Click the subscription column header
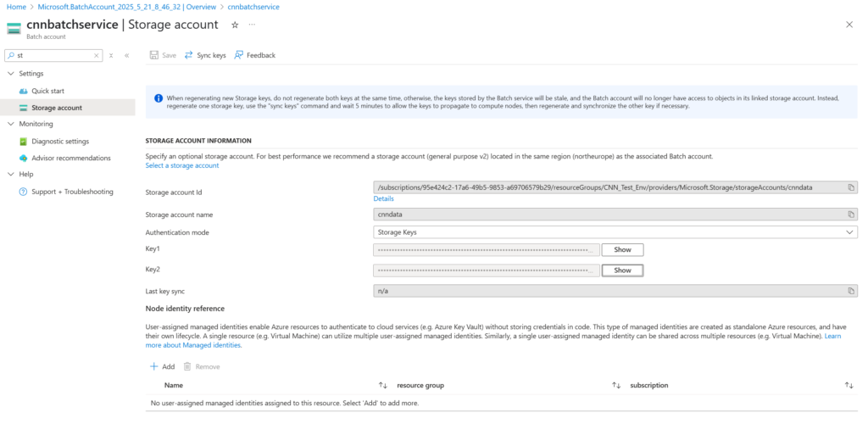 click(648, 385)
